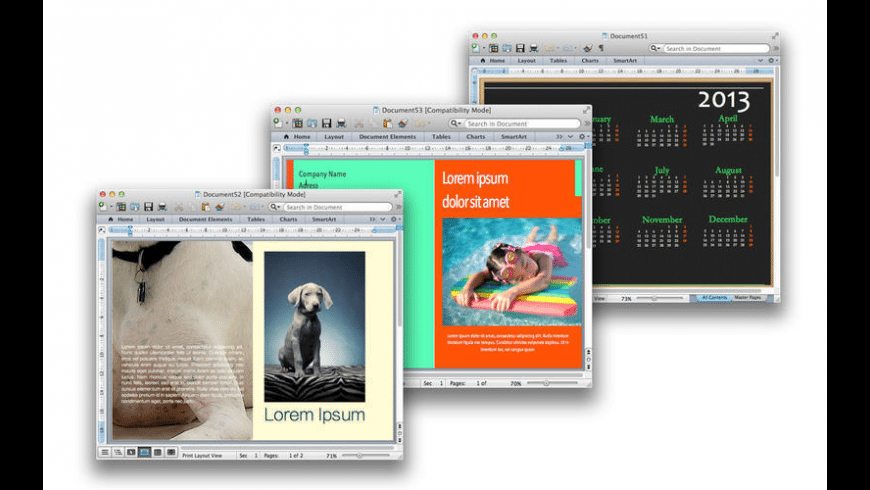Print Document53 with the printer icon
The image size is (870, 490).
[341, 123]
